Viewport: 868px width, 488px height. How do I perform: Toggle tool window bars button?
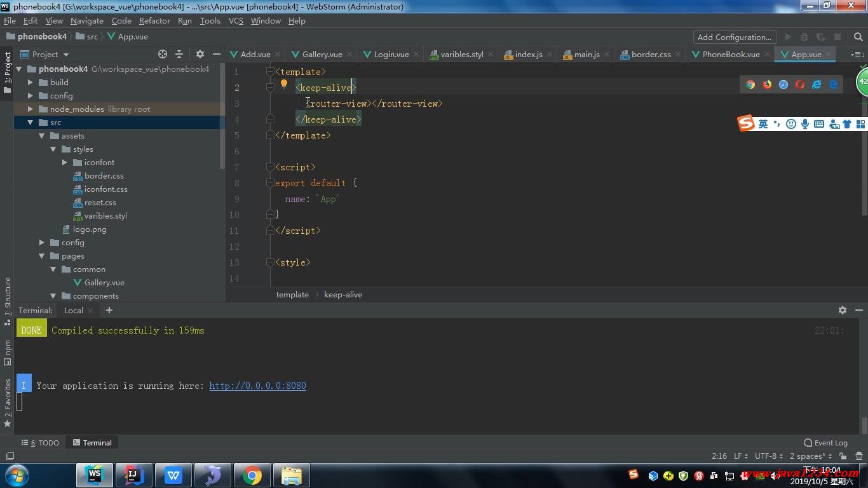[10, 456]
